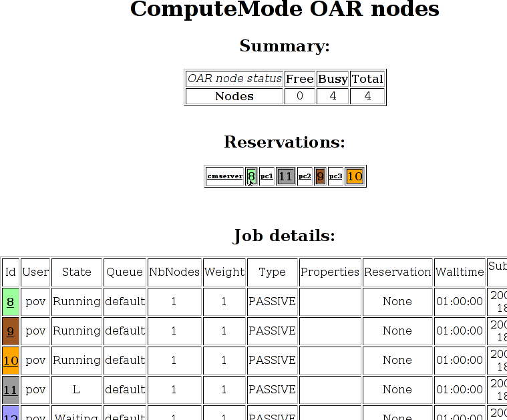The image size is (507, 420).
Task: Click the 'L' state cell for job 11
Action: tap(77, 389)
